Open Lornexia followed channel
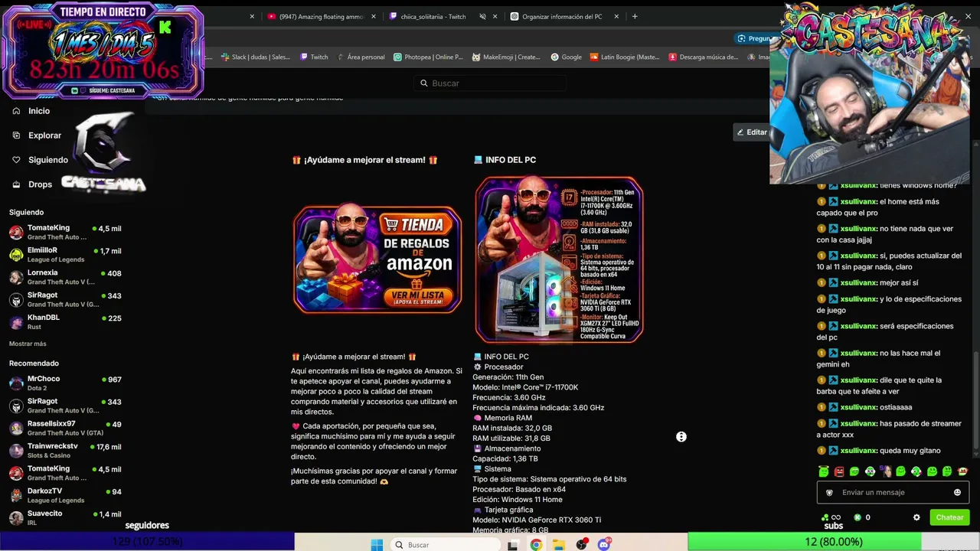Viewport: 980px width, 551px height. pyautogui.click(x=66, y=277)
